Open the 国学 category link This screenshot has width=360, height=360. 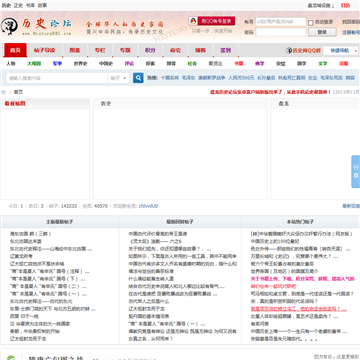301,64
